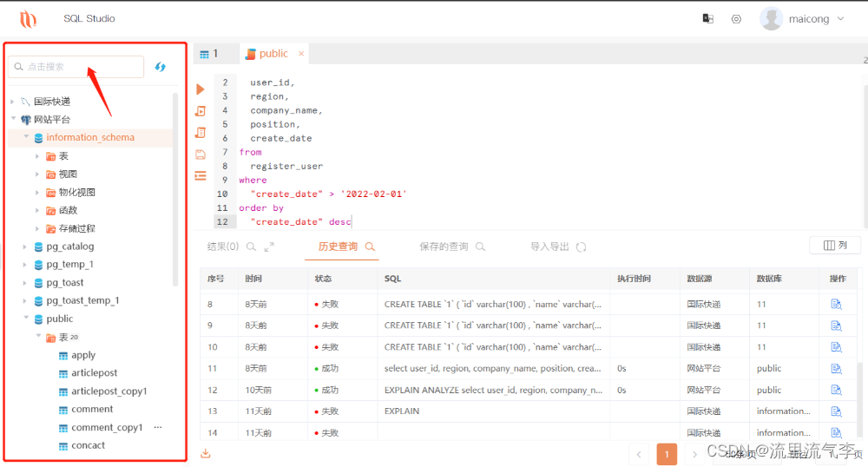This screenshot has height=467, width=868.
Task: Open the view icon for row 8
Action: [x=836, y=305]
